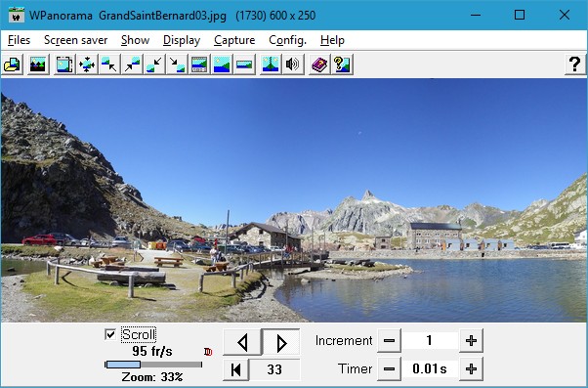Uncheck the Scroll checkbox

(x=110, y=334)
